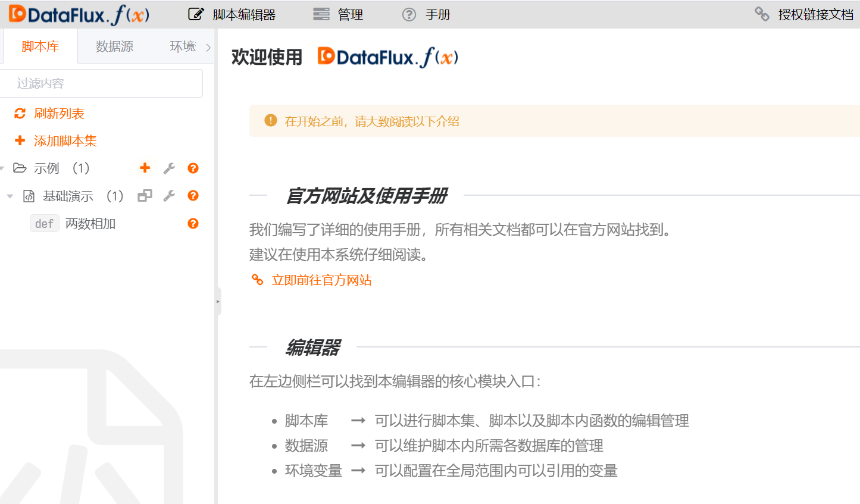
Task: Open the 手册 menu
Action: click(x=426, y=14)
